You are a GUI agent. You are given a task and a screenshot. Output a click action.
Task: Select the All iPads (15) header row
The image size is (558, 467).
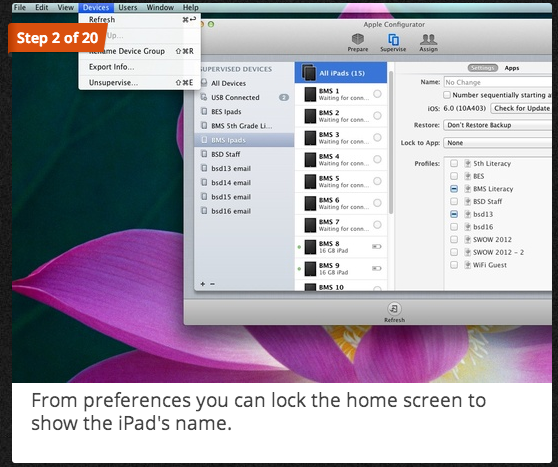click(341, 73)
